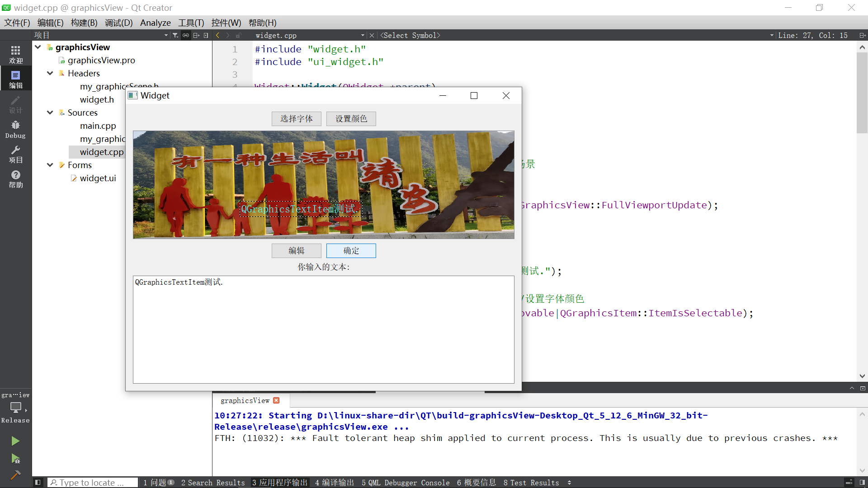Image resolution: width=868 pixels, height=488 pixels.
Task: Switch to Debug mode in sidebar
Action: click(x=15, y=129)
